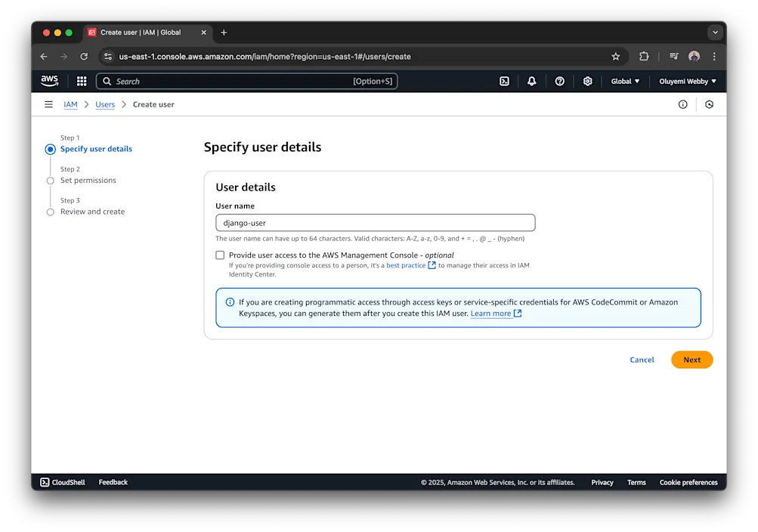Select the Step 2 Set permissions radio
The image size is (758, 532).
[x=49, y=181]
